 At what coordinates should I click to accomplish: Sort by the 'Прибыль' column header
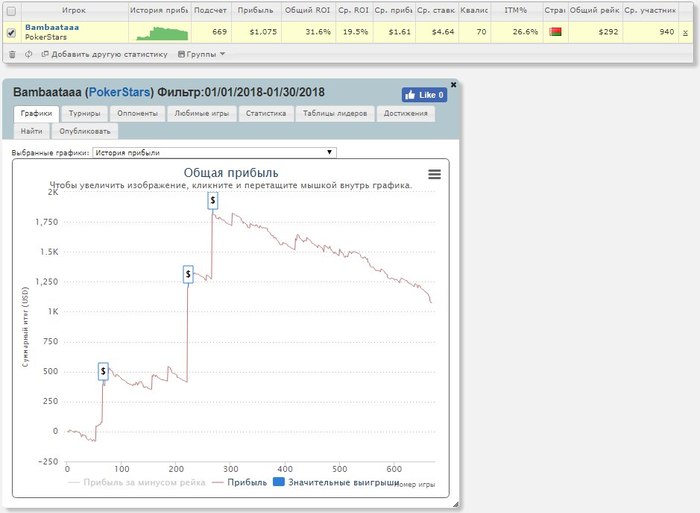(255, 10)
